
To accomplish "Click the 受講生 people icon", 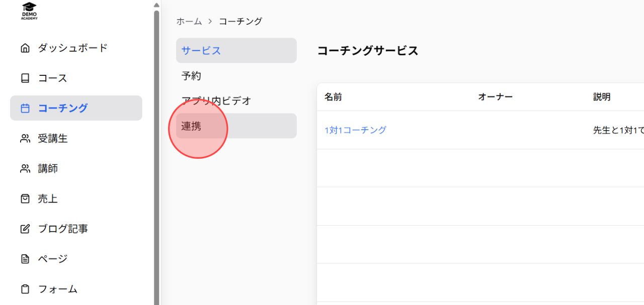I will 25,139.
